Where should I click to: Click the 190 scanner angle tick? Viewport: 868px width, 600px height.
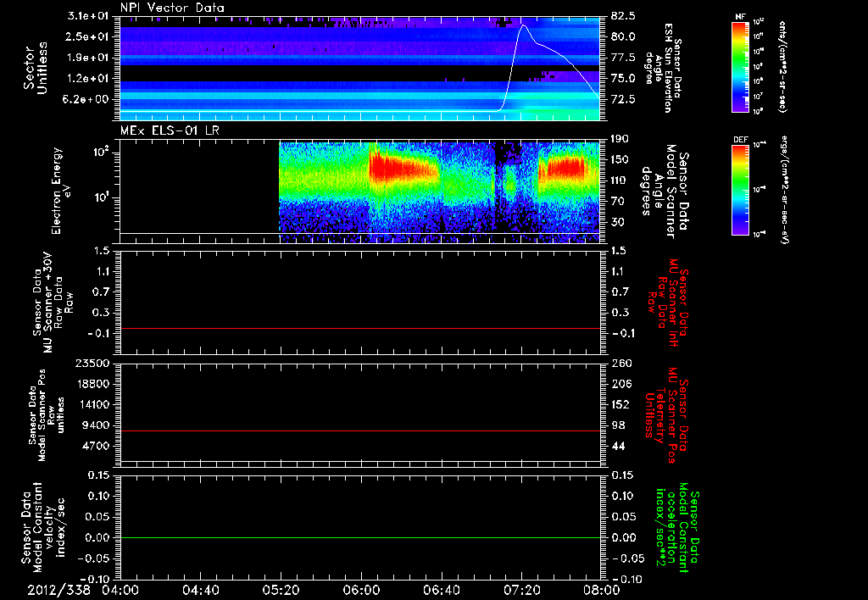(620, 139)
